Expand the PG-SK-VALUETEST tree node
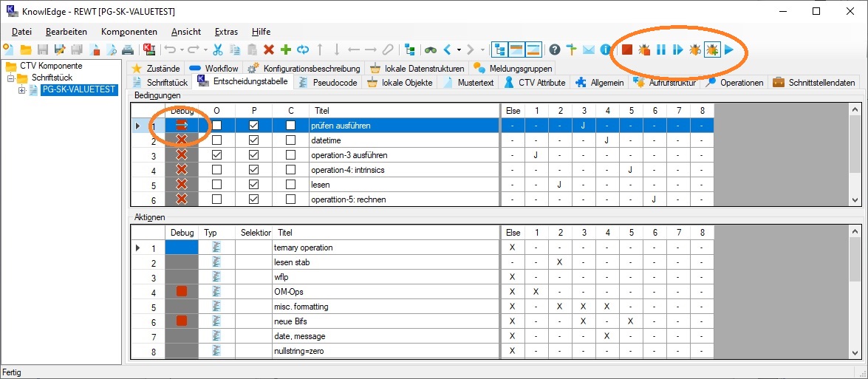868x379 pixels. tap(22, 90)
